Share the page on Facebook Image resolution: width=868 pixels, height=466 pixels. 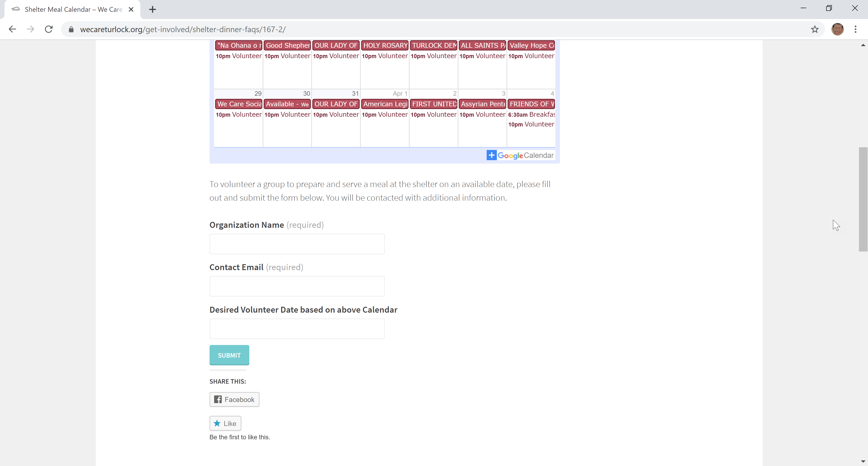coord(234,399)
